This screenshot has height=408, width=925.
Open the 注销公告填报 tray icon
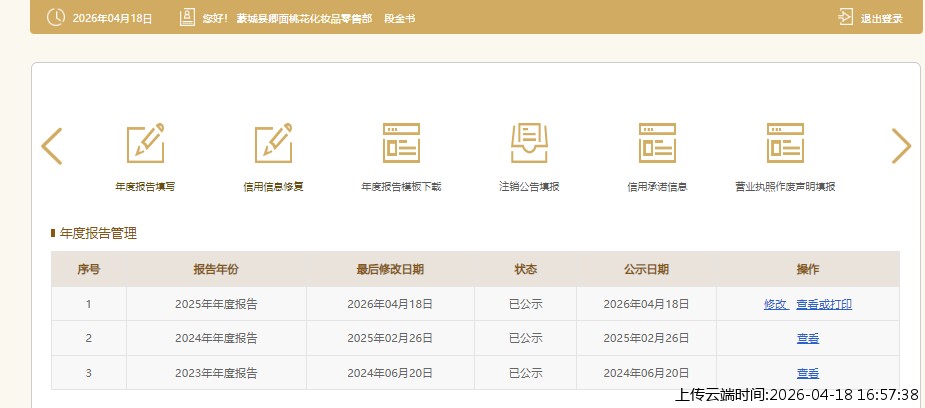point(529,143)
